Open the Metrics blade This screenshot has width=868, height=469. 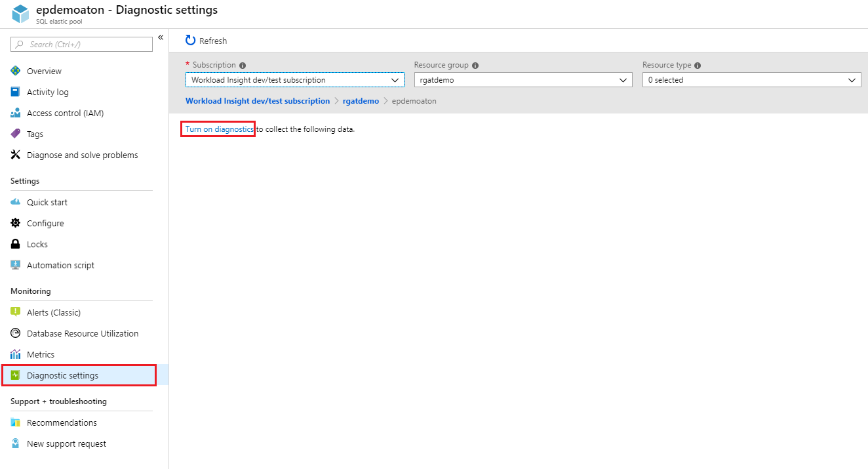pos(41,354)
